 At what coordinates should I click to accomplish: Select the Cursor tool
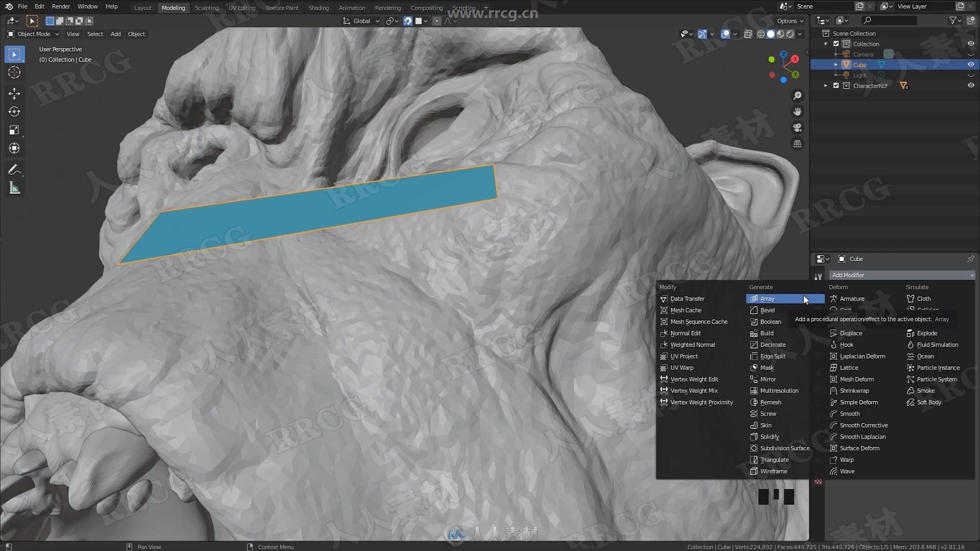click(x=14, y=72)
